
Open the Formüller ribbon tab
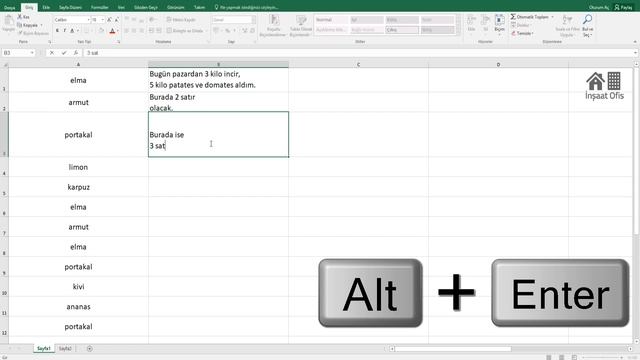[x=100, y=7]
